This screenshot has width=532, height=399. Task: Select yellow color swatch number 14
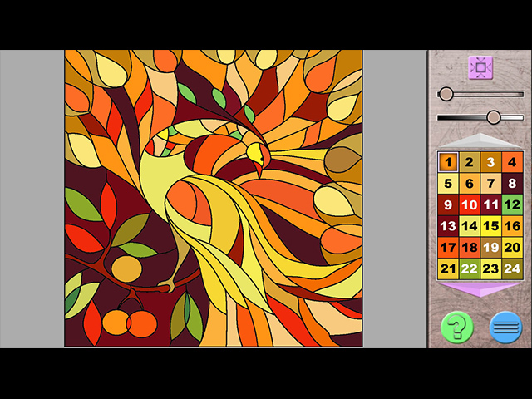[x=470, y=226]
